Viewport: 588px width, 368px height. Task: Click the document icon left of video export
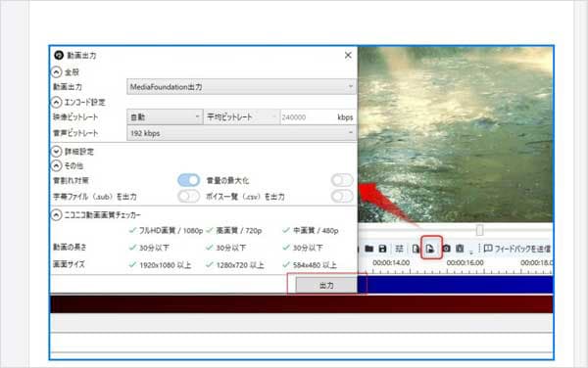416,249
